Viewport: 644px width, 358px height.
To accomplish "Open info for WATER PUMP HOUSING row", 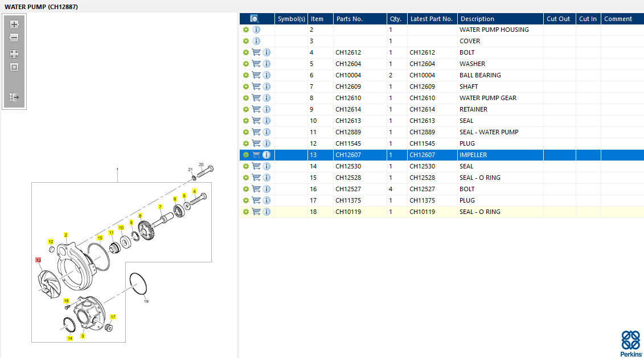I will point(256,30).
